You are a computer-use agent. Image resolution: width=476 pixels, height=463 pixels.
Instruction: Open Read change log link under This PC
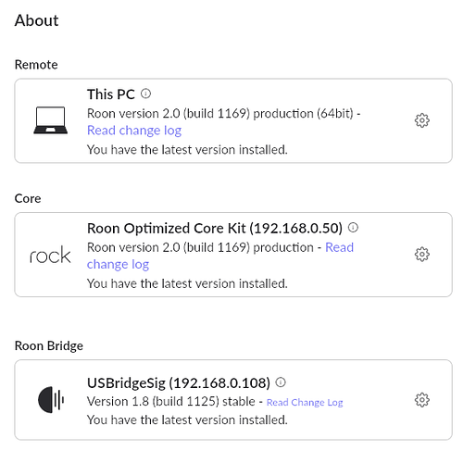click(134, 131)
